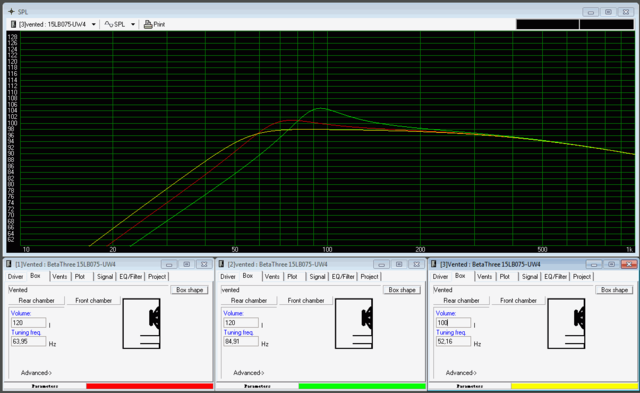This screenshot has height=393, width=640.
Task: Click enclosure diagram in [2]vented window
Action: (x=354, y=324)
